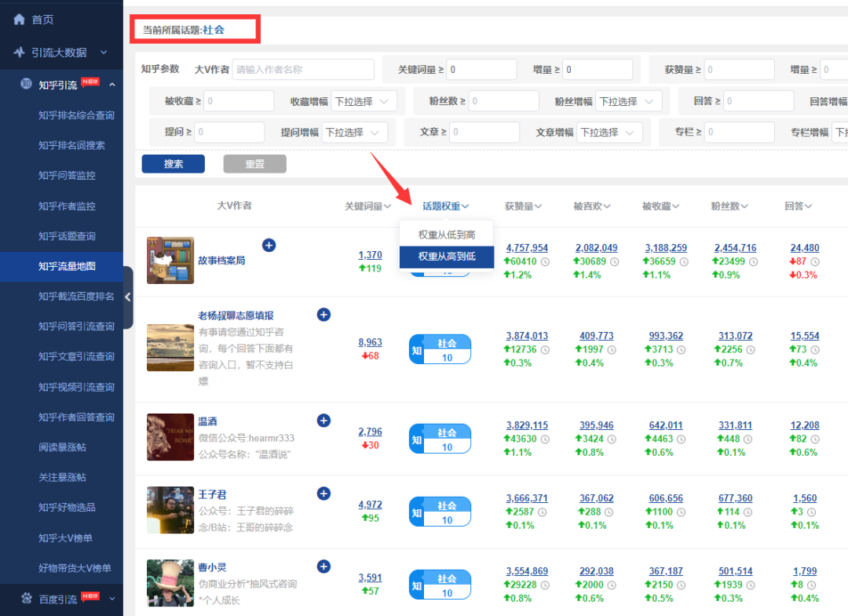
Task: Click the 知乎引流 round logo icon
Action: [26, 84]
